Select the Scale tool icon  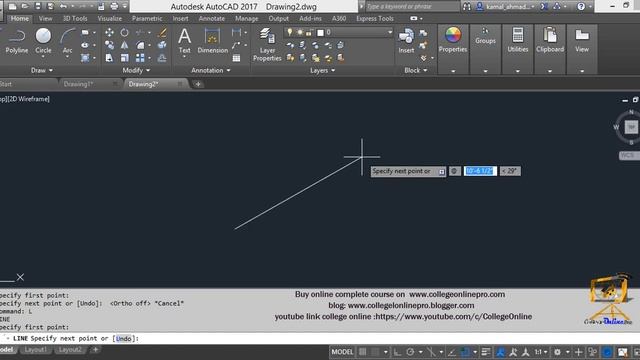click(x=124, y=58)
